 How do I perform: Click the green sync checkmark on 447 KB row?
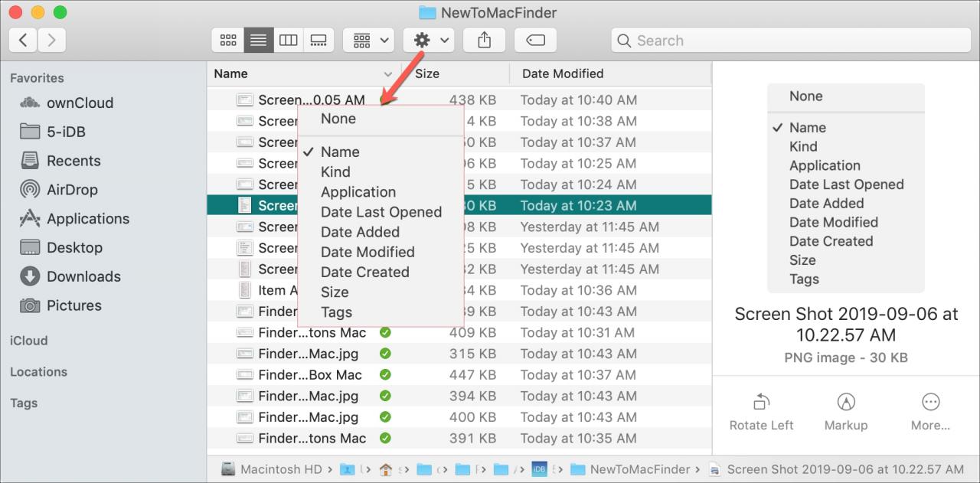pos(385,375)
